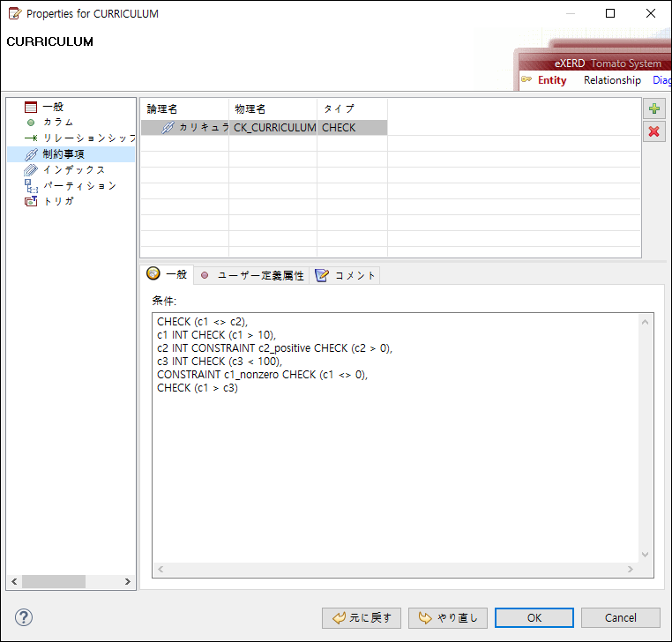Click the Cancel button

[620, 618]
